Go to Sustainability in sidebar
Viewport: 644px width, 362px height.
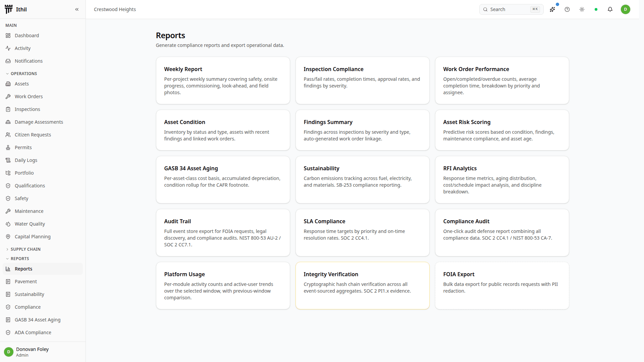coord(43,294)
